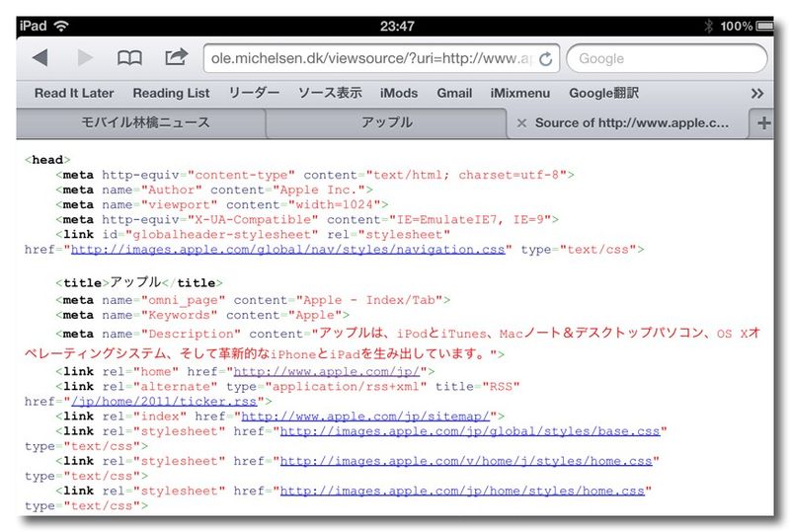Tap the "RSS" title value

pyautogui.click(x=501, y=386)
